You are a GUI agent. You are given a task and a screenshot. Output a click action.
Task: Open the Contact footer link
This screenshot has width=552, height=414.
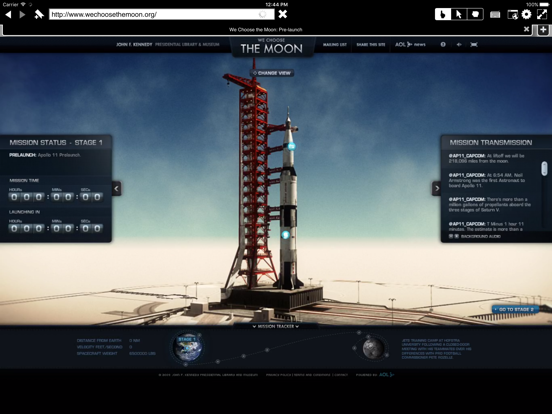point(341,375)
